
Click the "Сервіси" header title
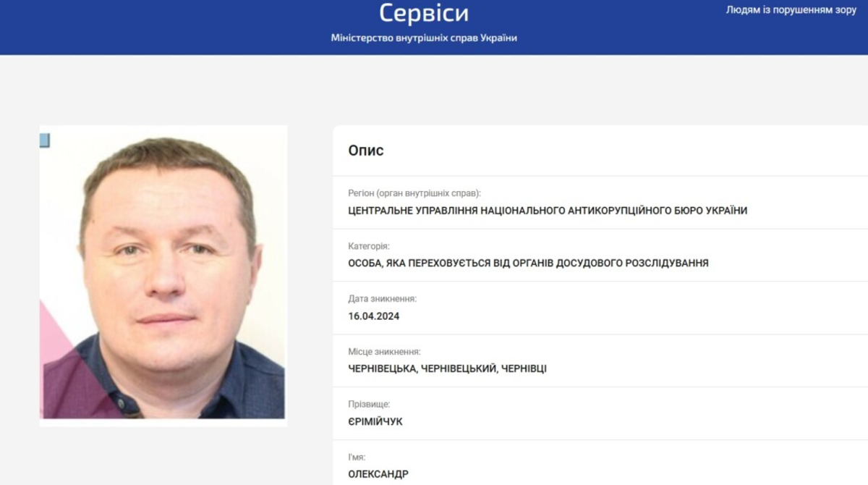coord(424,13)
